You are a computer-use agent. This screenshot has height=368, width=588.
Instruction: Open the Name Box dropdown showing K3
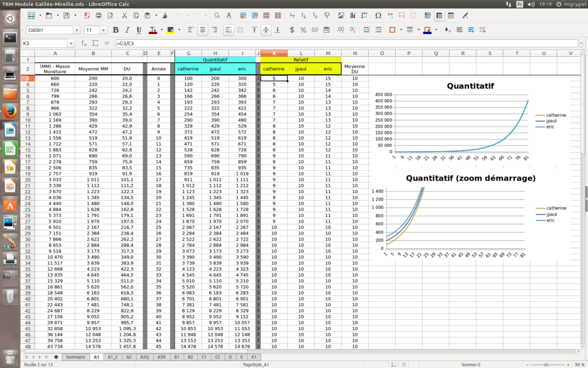72,43
